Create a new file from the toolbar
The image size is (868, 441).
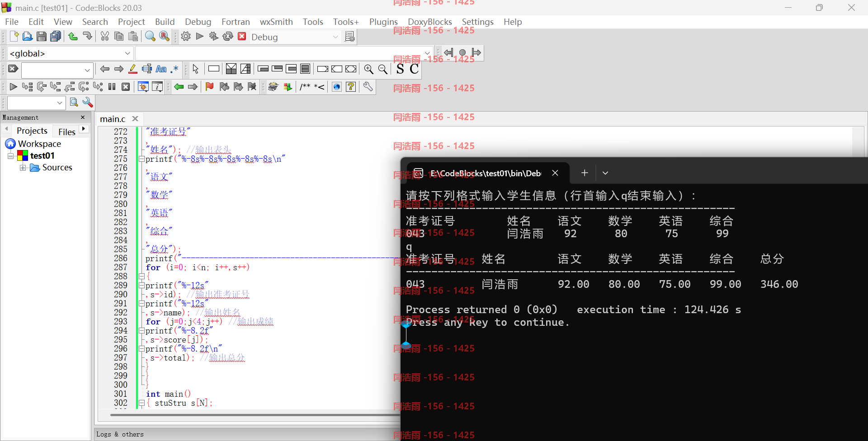tap(14, 37)
